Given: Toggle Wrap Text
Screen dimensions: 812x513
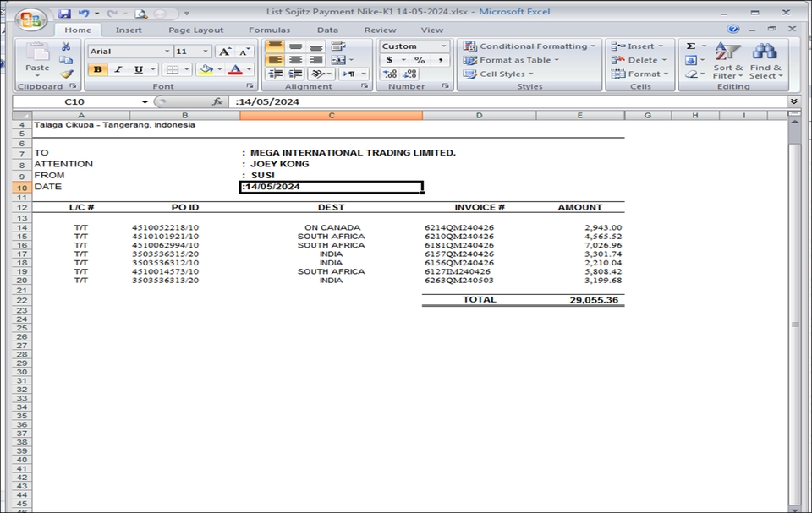Looking at the screenshot, I should [x=338, y=46].
